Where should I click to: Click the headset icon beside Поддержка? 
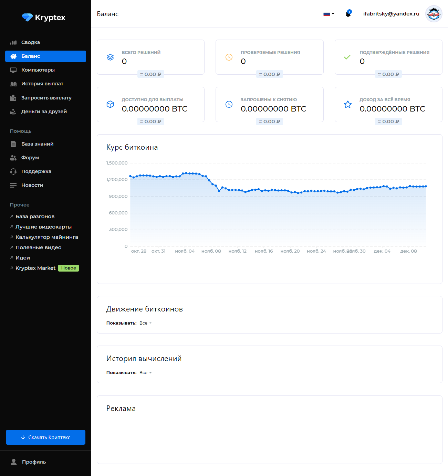point(13,171)
